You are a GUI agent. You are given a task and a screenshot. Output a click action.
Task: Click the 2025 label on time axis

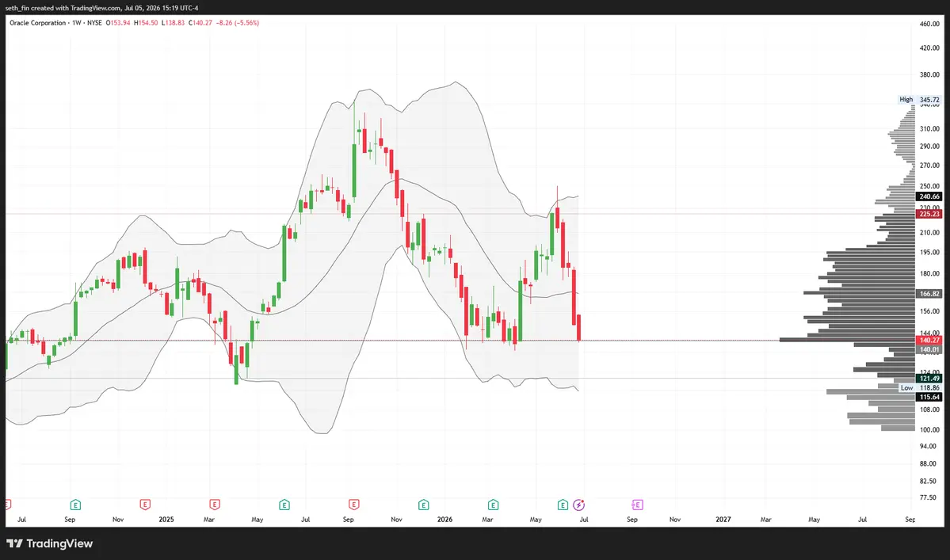(166, 520)
